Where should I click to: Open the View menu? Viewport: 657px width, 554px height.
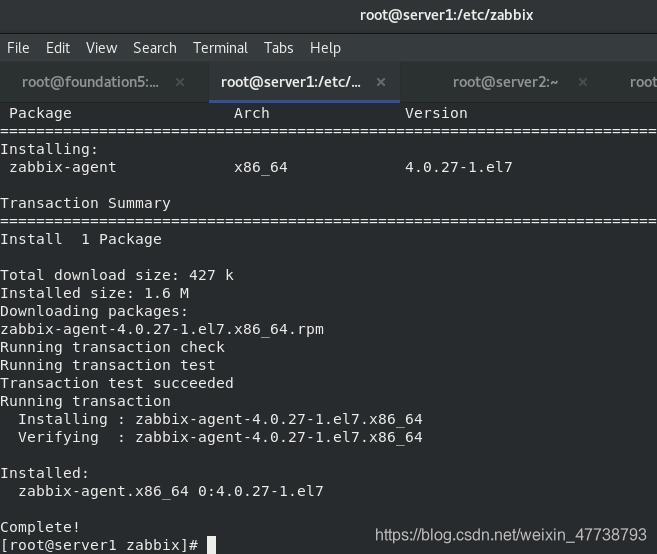click(101, 48)
